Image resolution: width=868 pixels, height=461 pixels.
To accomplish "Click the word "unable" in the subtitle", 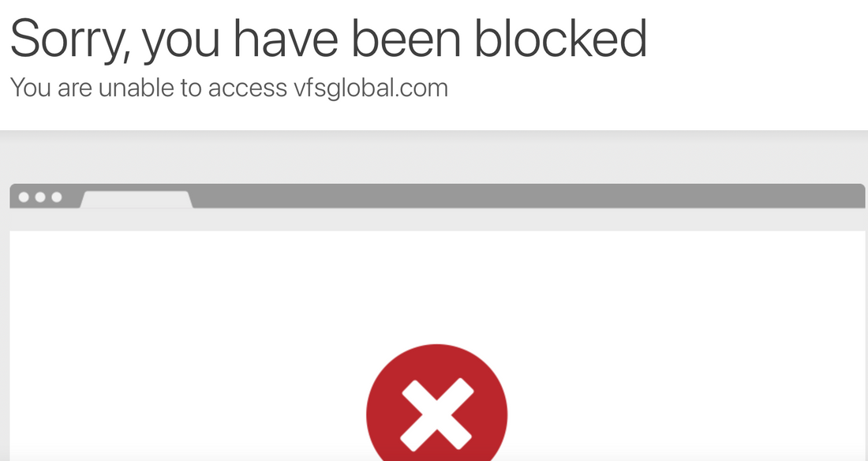I will click(136, 88).
